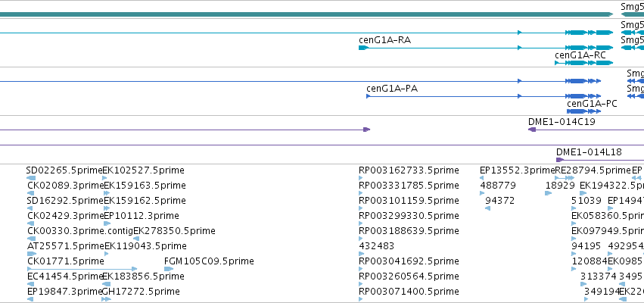Click the EK102527.5prime EST marker
Image resolution: width=644 pixels, height=303 pixels.
click(105, 178)
